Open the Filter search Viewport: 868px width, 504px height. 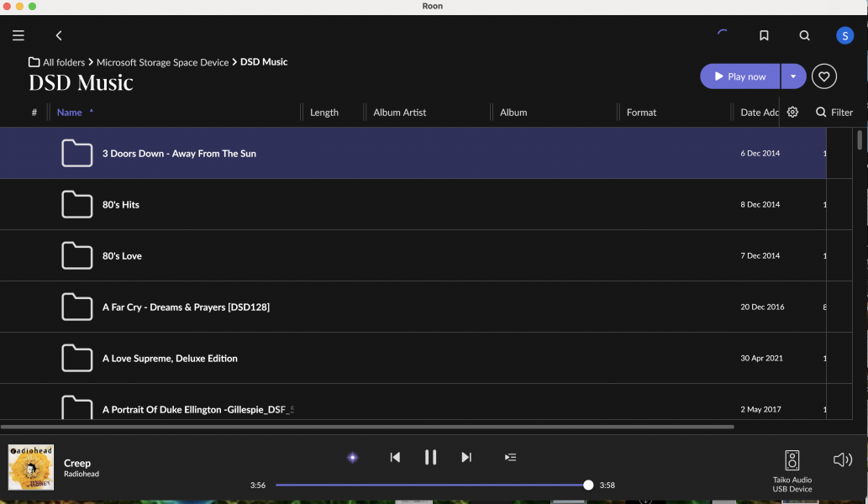tap(834, 112)
